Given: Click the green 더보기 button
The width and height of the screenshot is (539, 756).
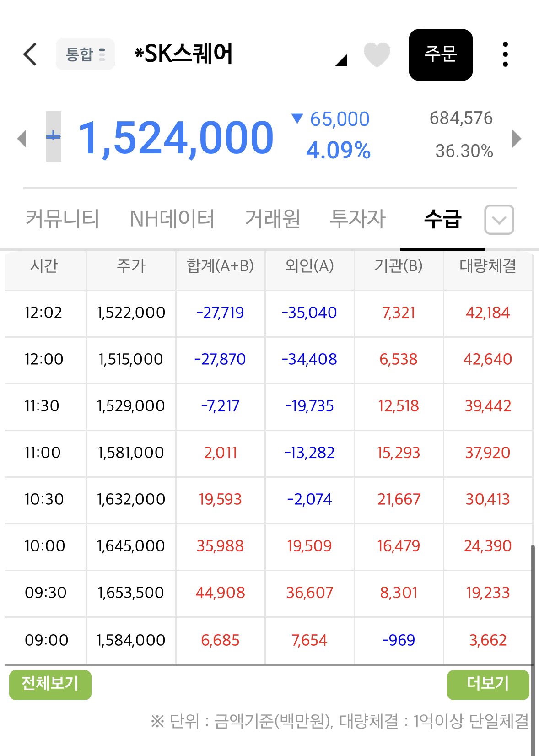Looking at the screenshot, I should pyautogui.click(x=488, y=685).
